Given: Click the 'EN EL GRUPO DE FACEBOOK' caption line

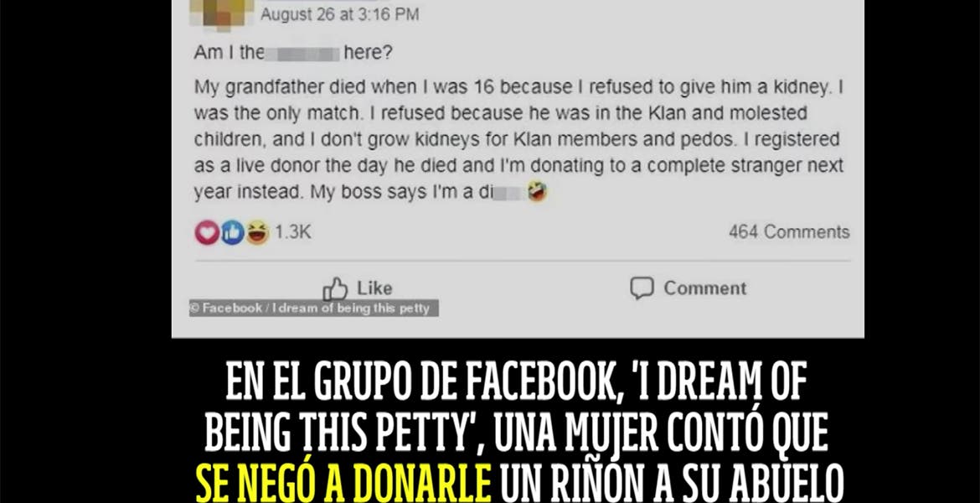Looking at the screenshot, I should 516,381.
